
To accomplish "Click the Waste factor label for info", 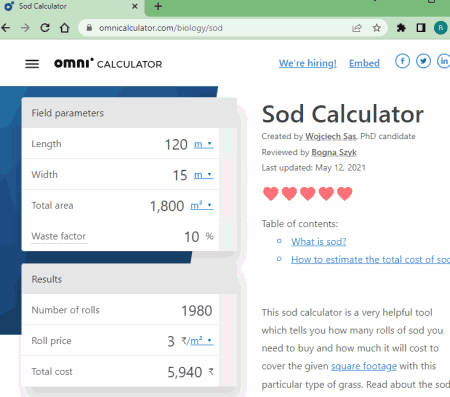I will click(x=59, y=236).
